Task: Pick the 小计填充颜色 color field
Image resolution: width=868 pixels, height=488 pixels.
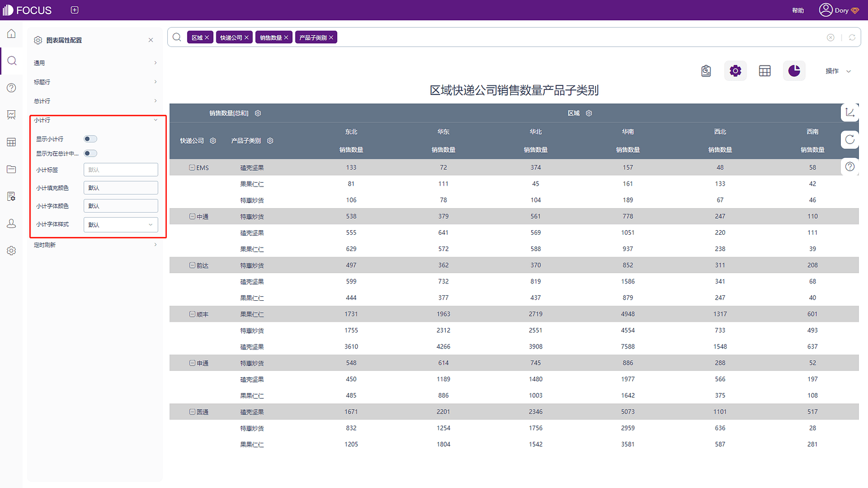Action: pyautogui.click(x=121, y=188)
